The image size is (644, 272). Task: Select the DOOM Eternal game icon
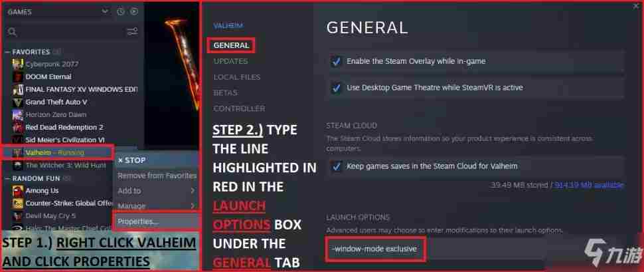point(18,77)
